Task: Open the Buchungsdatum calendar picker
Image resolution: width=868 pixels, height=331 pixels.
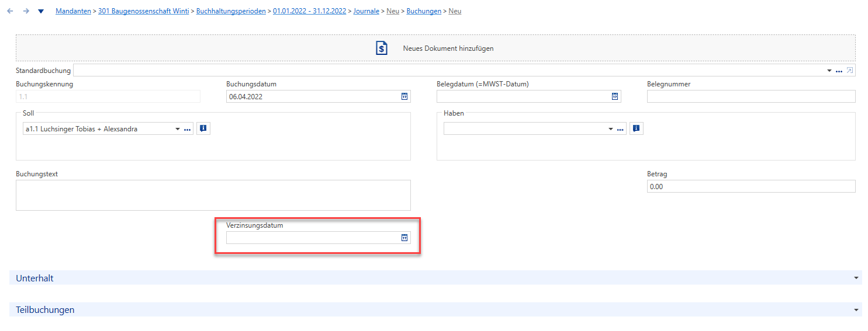Action: click(404, 96)
